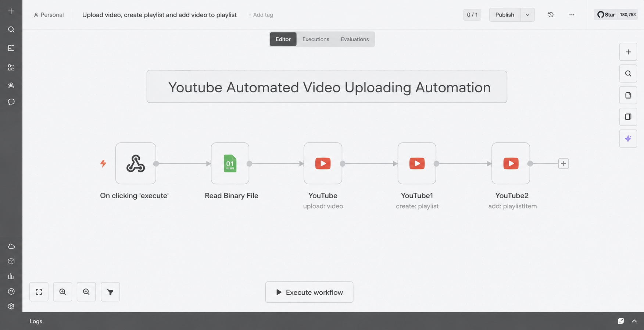Click the cloud icon in left sidebar
The image size is (644, 330).
[11, 246]
